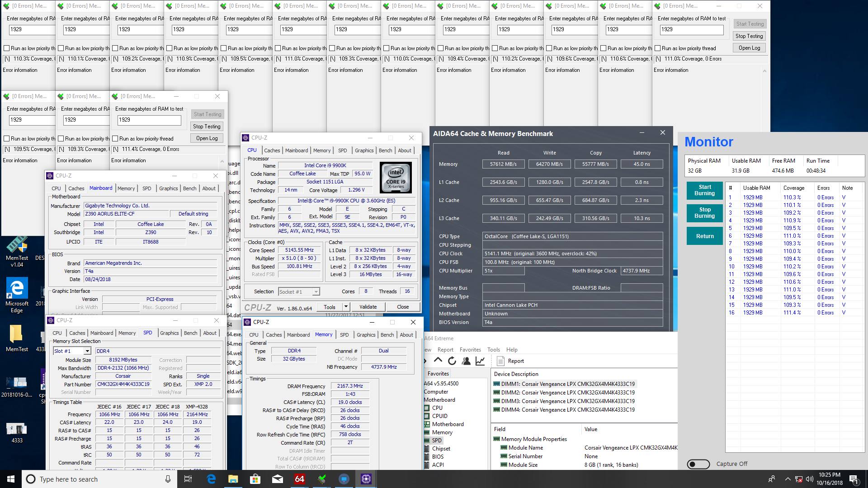Image resolution: width=868 pixels, height=488 pixels.
Task: Click the 111.4 % coverage cell in Monitor
Action: click(792, 313)
